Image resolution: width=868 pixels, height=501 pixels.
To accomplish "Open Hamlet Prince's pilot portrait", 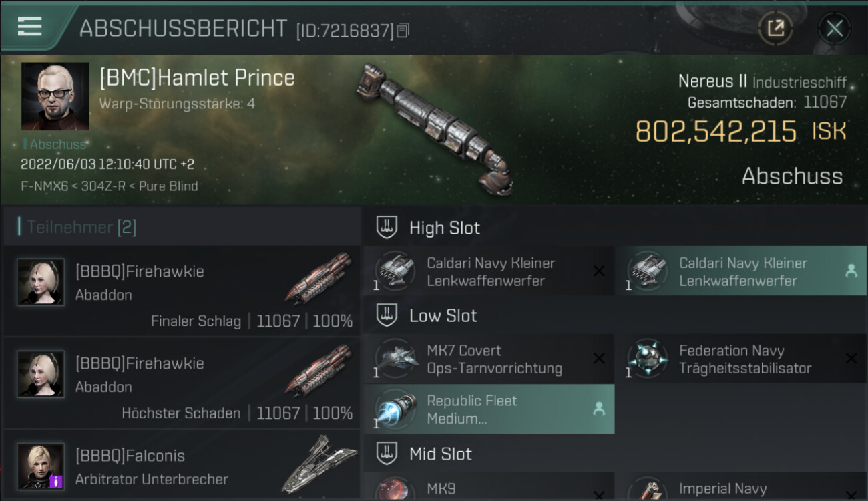I will [55, 96].
